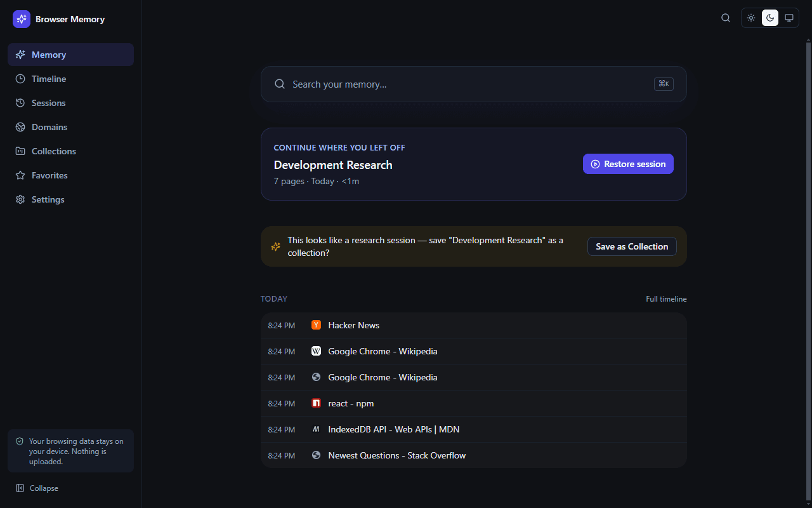Screen dimensions: 812x508
Task: Click the 7 pages · Today · <1m text
Action: point(317,182)
